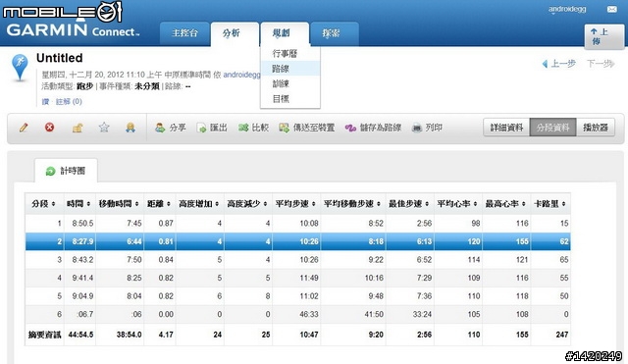Select highlighted lap 2 time 8:27.9
The height and width of the screenshot is (364, 628).
pos(82,241)
